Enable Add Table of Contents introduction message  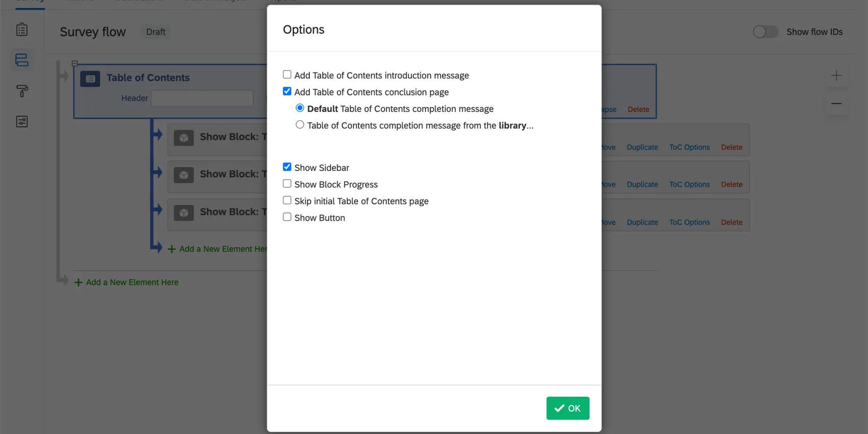pos(287,75)
